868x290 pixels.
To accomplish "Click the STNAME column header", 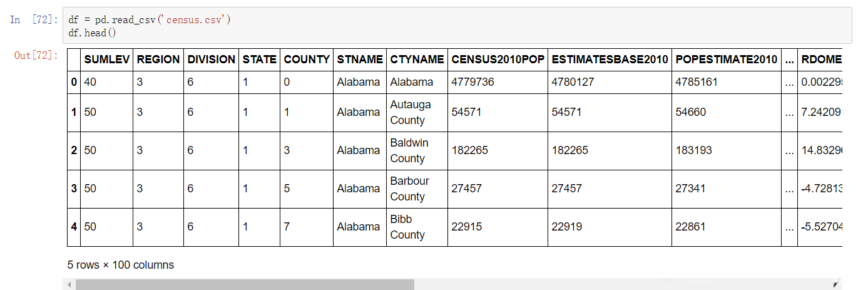I will pyautogui.click(x=360, y=60).
